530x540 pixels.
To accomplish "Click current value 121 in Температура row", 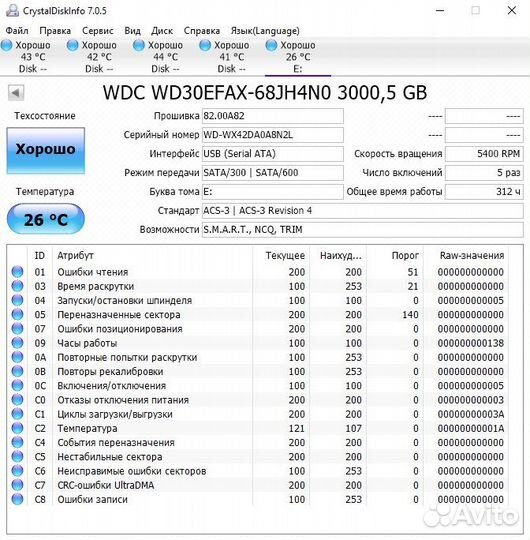I will click(x=297, y=428).
